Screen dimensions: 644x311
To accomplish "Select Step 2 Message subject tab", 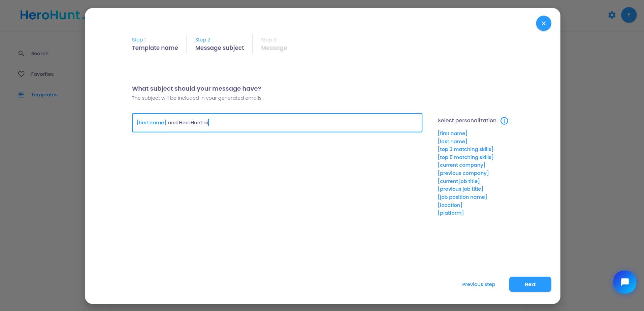I will (219, 44).
